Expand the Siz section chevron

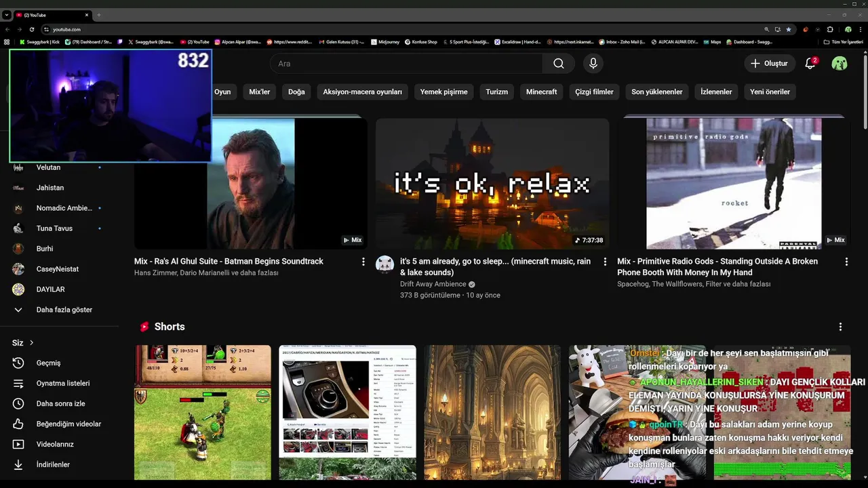click(31, 343)
